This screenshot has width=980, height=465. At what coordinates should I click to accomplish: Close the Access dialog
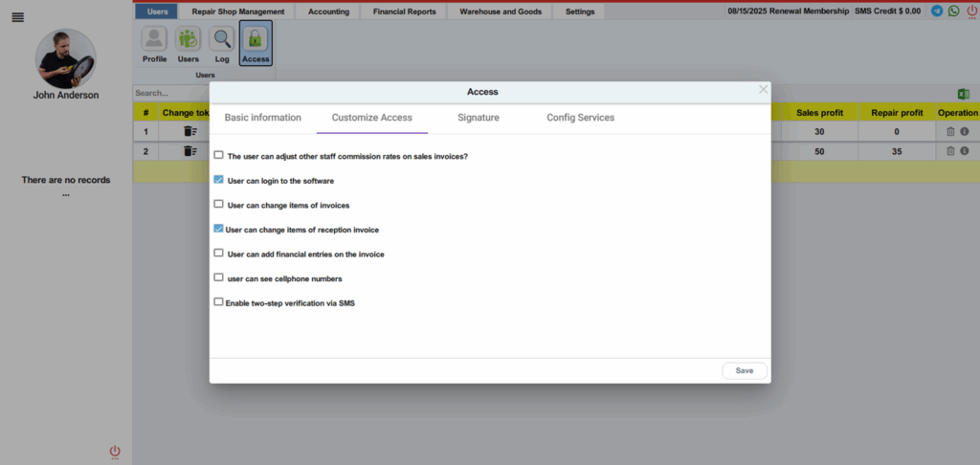pyautogui.click(x=763, y=89)
